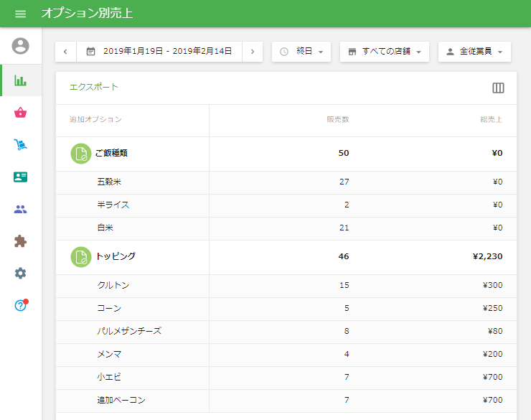Select the ご飯種類 option group row
The image size is (531, 420).
(111, 154)
